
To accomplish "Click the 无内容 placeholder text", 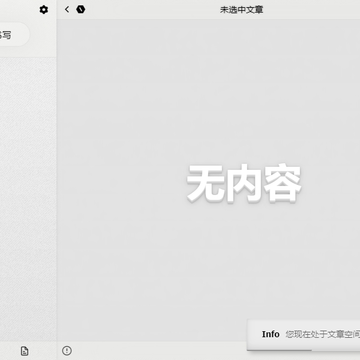I will [x=244, y=183].
